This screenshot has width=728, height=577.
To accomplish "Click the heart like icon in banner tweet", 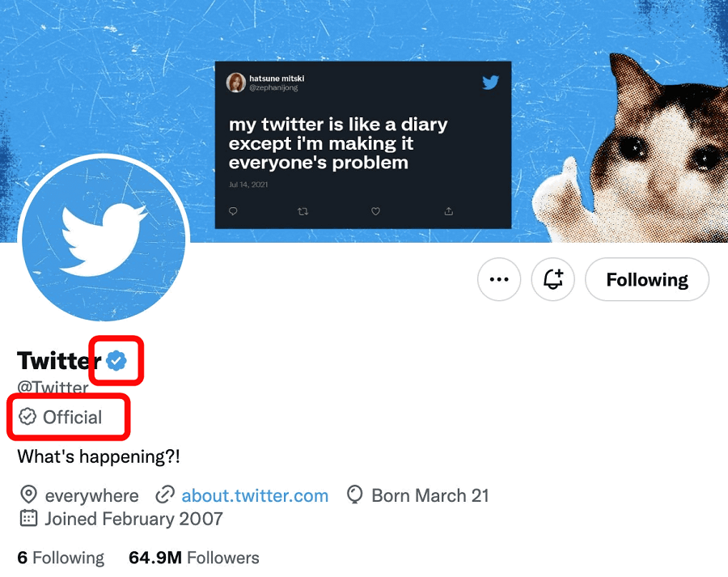I will (375, 211).
